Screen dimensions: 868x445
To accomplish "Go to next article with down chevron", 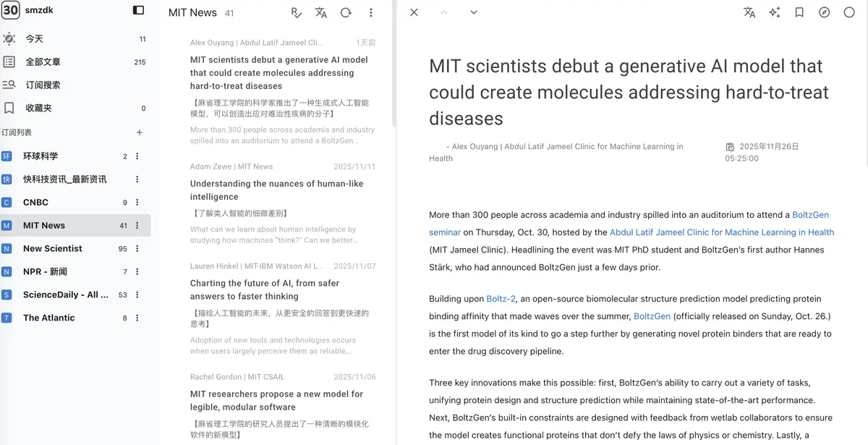I will [x=474, y=12].
